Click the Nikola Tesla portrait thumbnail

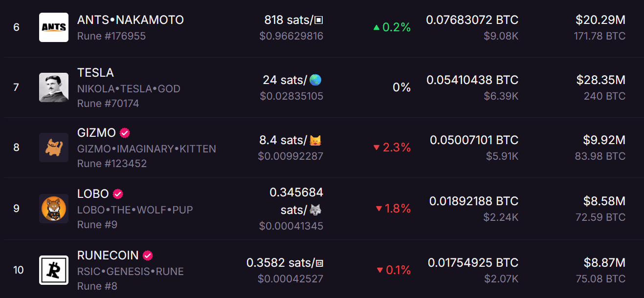tap(54, 87)
